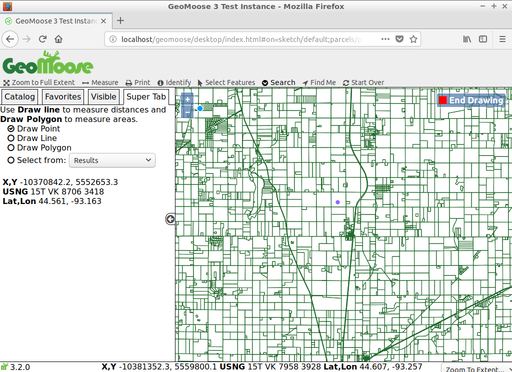Viewport: 512px width, 372px height.
Task: Zoom in with map plus button
Action: [x=187, y=99]
